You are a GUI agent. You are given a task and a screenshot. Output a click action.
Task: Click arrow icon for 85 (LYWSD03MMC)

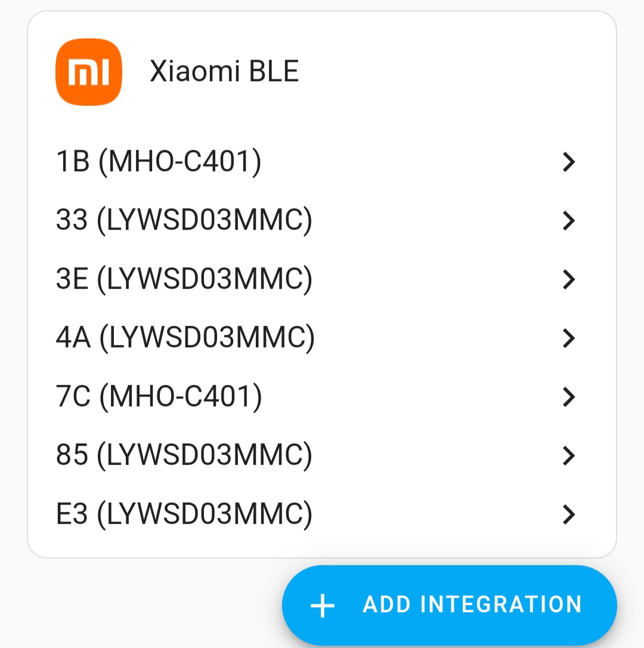pyautogui.click(x=569, y=455)
